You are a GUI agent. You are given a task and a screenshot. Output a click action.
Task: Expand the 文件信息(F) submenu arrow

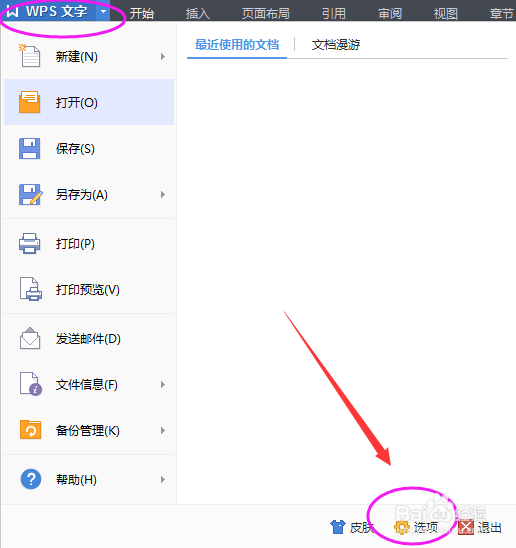(163, 384)
